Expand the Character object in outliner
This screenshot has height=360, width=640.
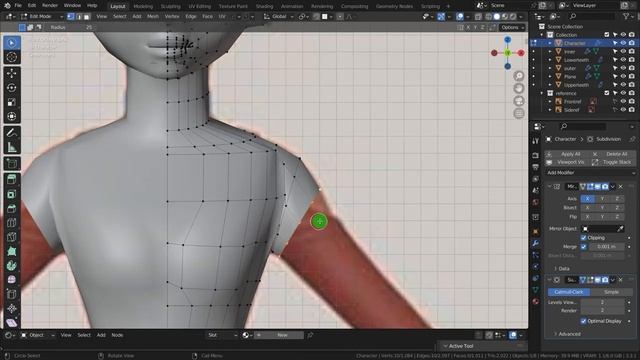pos(550,43)
